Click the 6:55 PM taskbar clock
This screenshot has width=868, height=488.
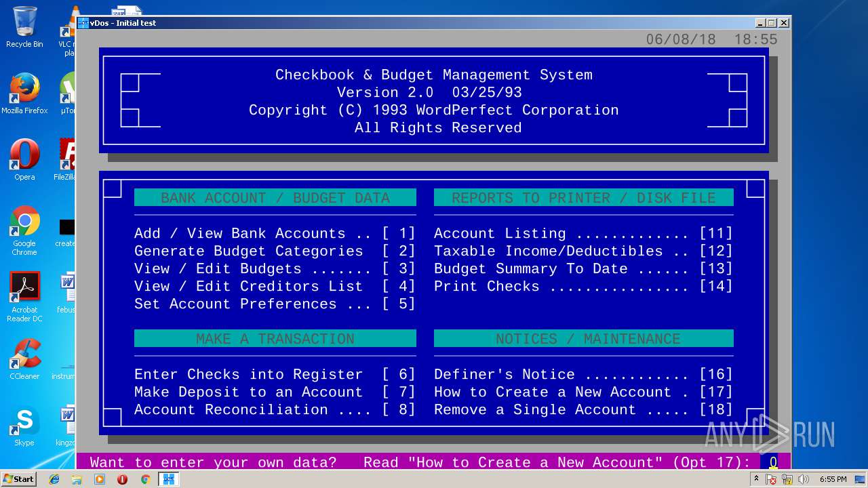[x=833, y=479]
